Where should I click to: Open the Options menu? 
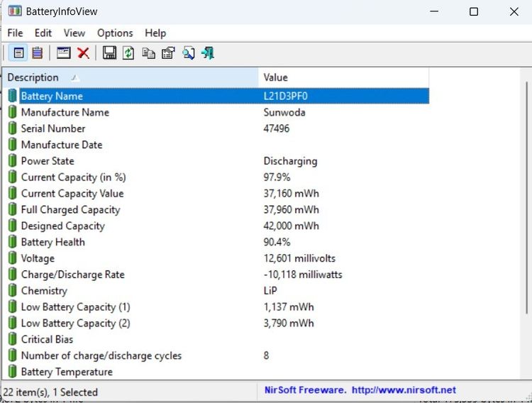point(115,33)
